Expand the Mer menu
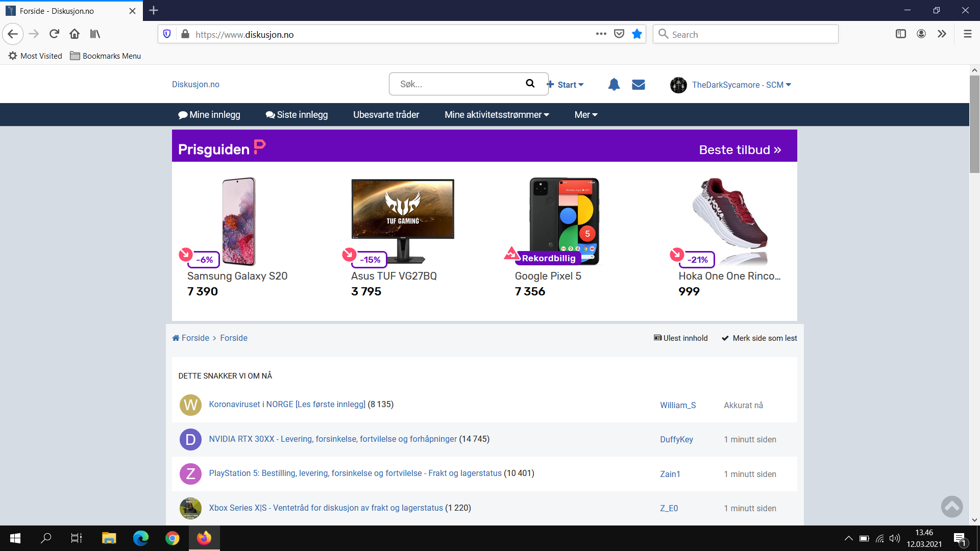980x551 pixels. click(586, 115)
